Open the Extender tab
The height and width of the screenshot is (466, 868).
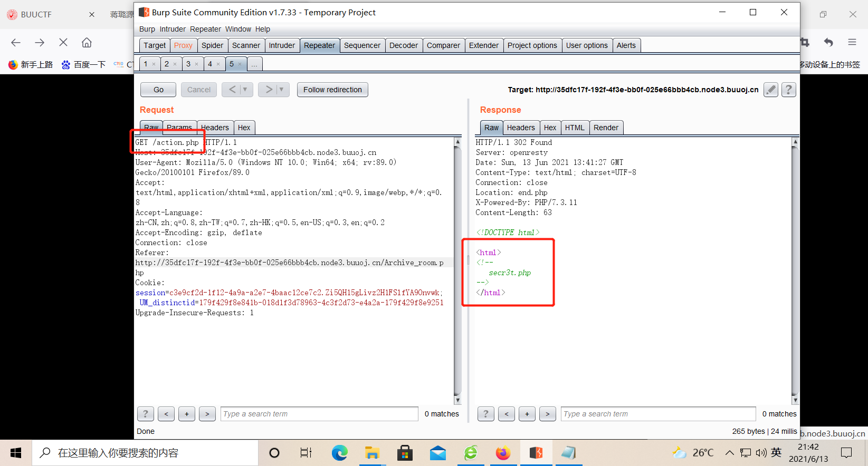(x=484, y=45)
